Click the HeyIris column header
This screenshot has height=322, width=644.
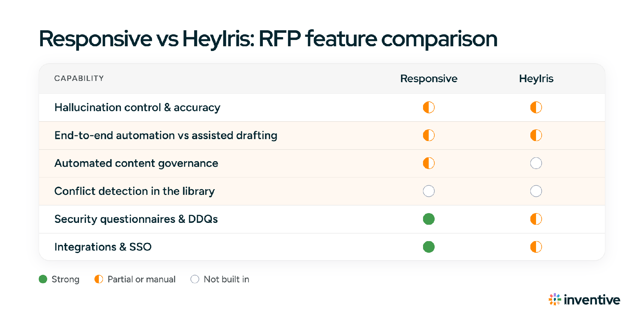click(536, 78)
